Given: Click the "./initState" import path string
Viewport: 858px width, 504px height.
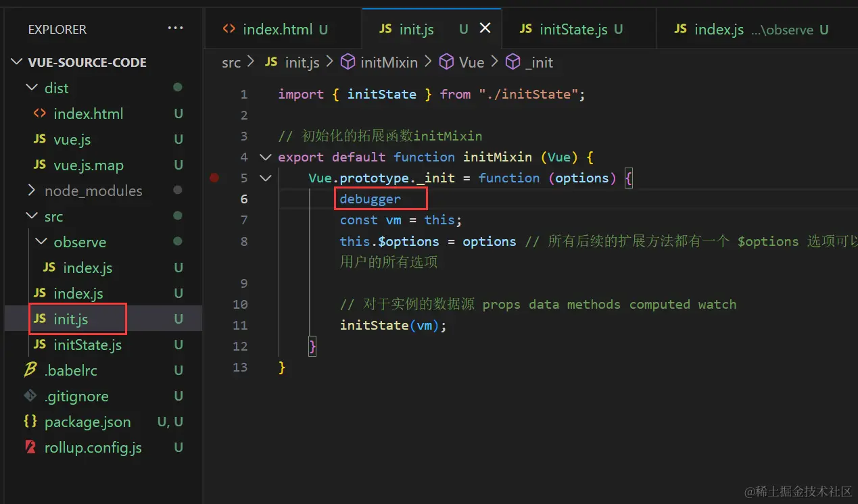Looking at the screenshot, I should 529,94.
